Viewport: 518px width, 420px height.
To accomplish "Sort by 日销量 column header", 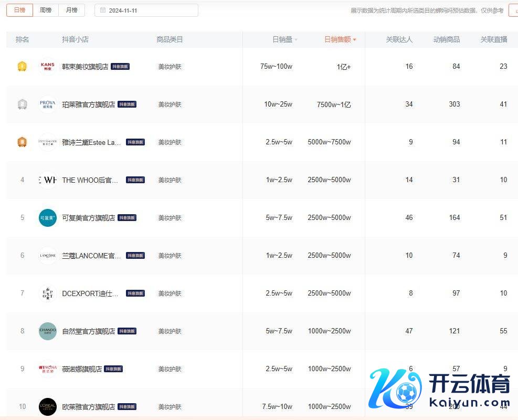I will click(285, 40).
